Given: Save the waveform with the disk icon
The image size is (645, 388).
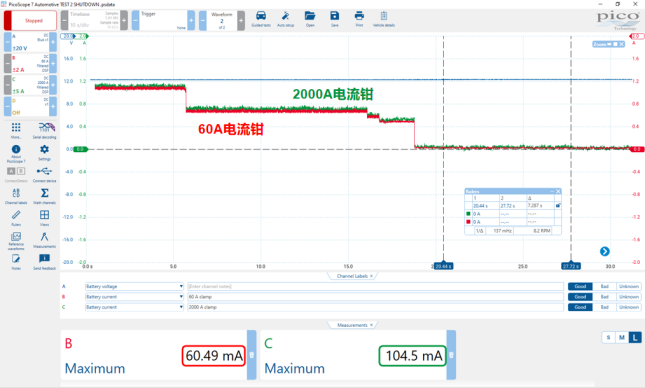Looking at the screenshot, I should click(x=334, y=16).
